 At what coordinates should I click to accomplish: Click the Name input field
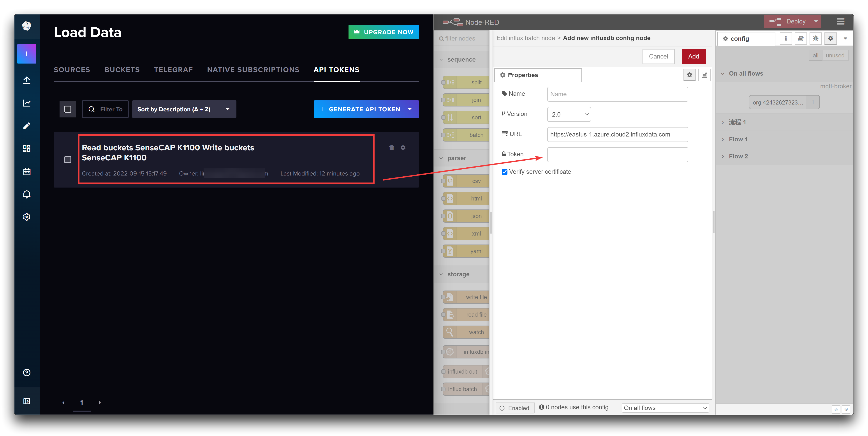[x=617, y=94]
